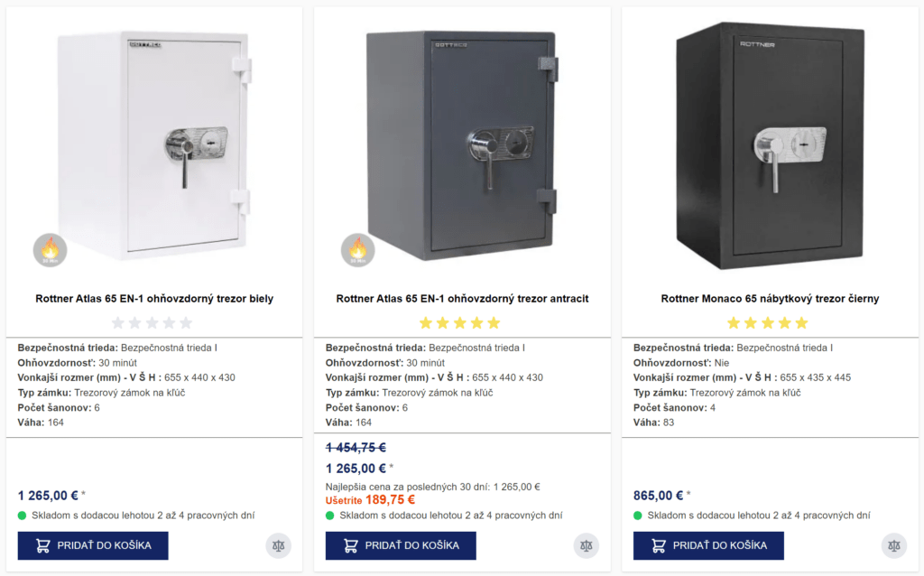Click compare scales icon for Monaco 65 safe
This screenshot has width=924, height=576.
[x=894, y=545]
